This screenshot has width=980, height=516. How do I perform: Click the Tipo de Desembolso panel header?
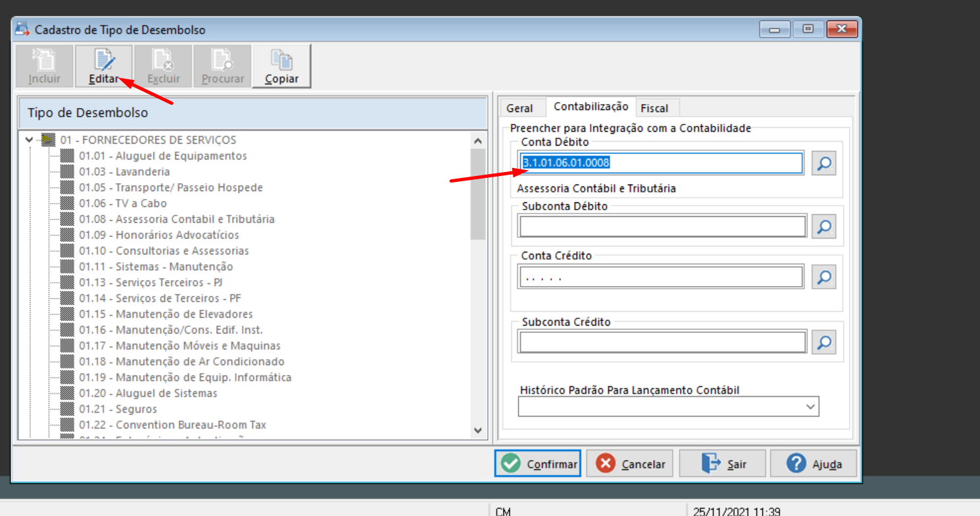[252, 113]
